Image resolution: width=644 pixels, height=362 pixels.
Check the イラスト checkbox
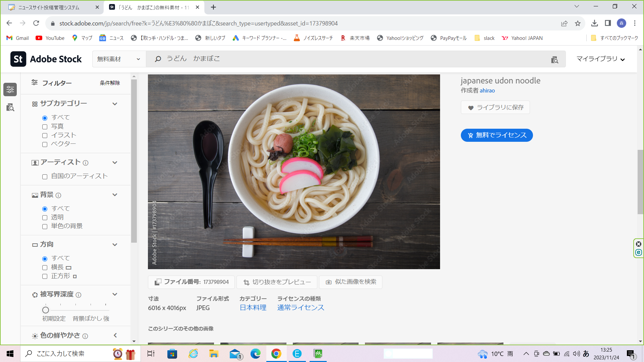[45, 136]
